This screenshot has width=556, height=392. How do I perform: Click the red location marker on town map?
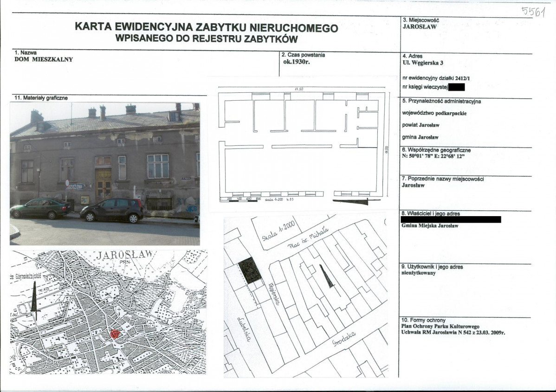coord(115,333)
